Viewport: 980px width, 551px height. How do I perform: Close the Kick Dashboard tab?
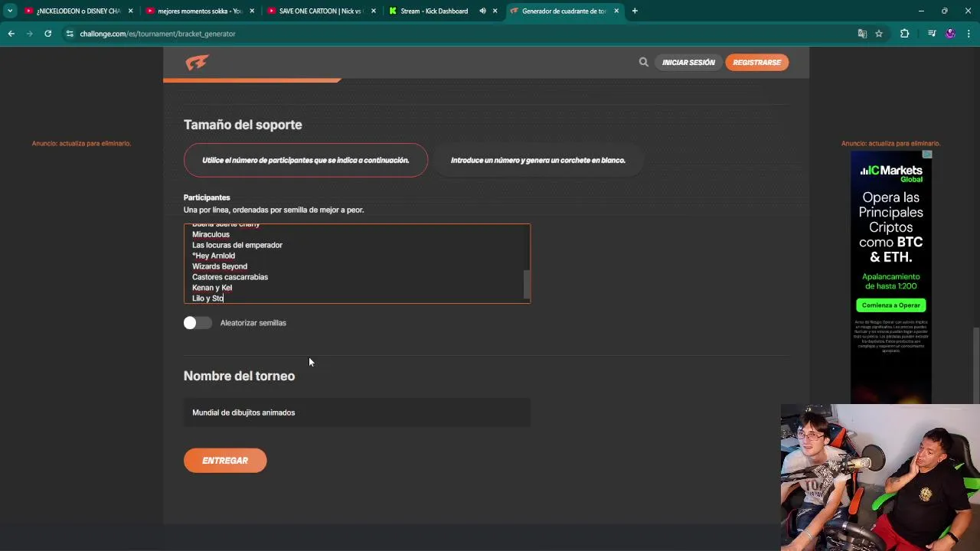pyautogui.click(x=495, y=11)
